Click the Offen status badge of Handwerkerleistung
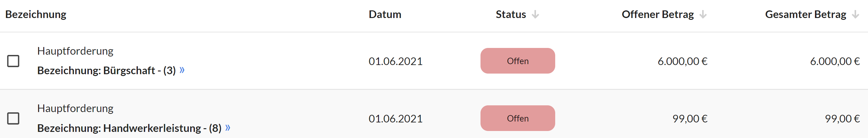 [518, 118]
